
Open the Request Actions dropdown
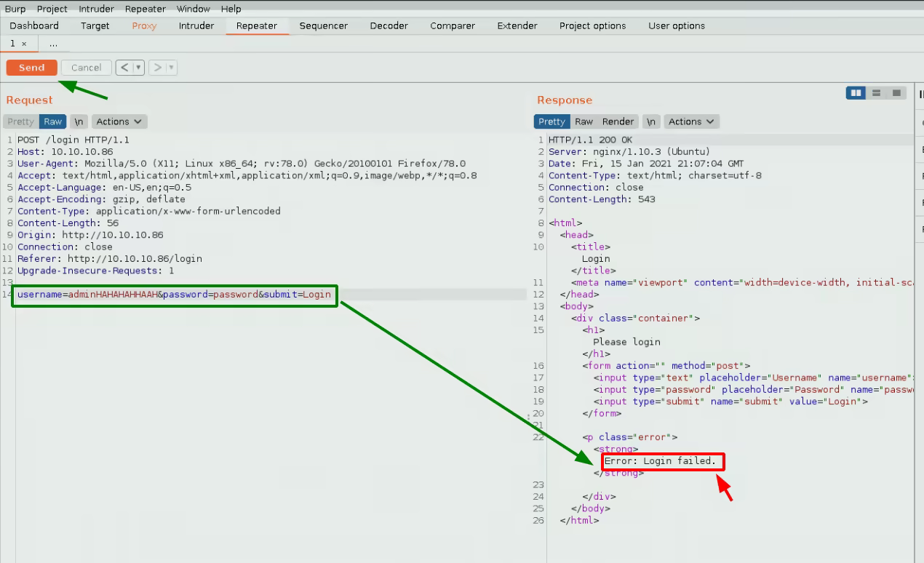[x=119, y=121]
